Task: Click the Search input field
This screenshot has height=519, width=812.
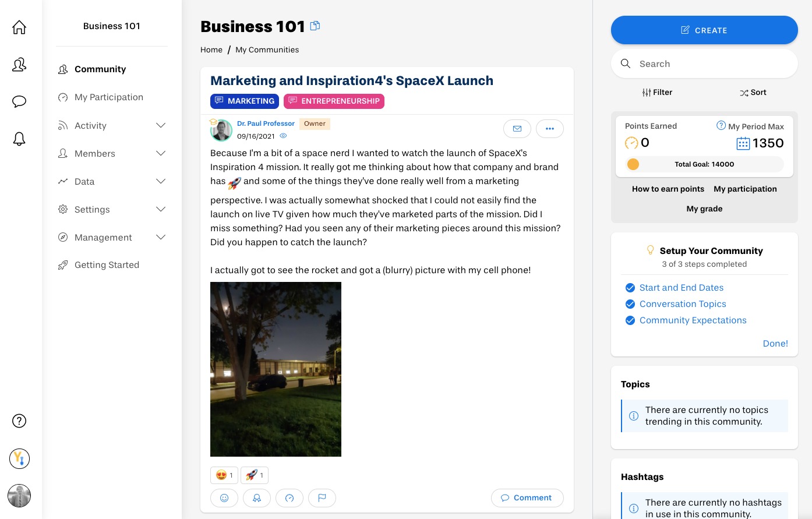Action: point(711,63)
